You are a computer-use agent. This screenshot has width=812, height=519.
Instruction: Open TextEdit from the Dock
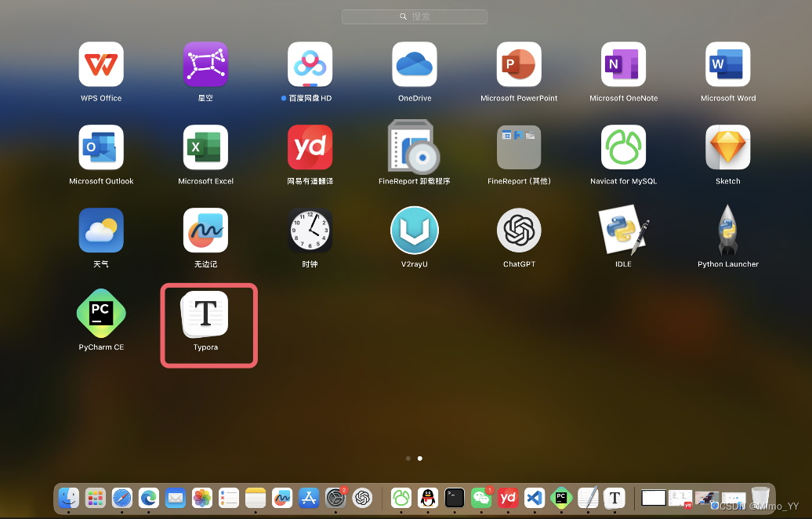(588, 499)
